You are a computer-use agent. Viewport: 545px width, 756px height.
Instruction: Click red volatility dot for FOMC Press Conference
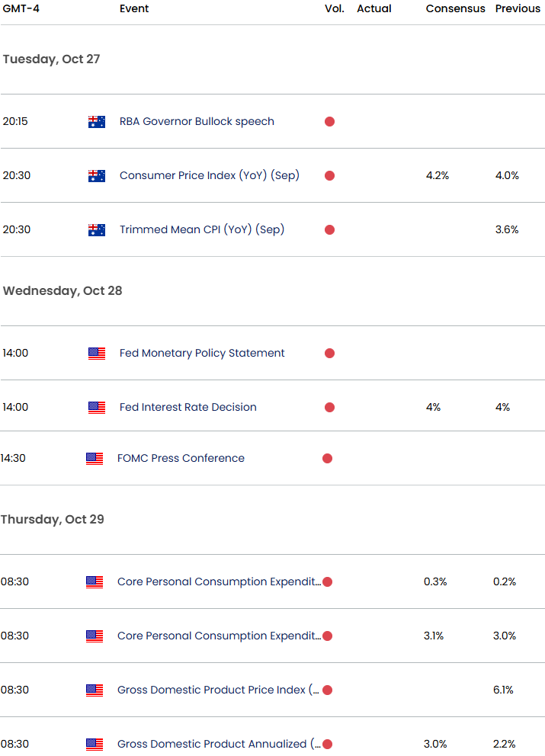click(x=328, y=459)
